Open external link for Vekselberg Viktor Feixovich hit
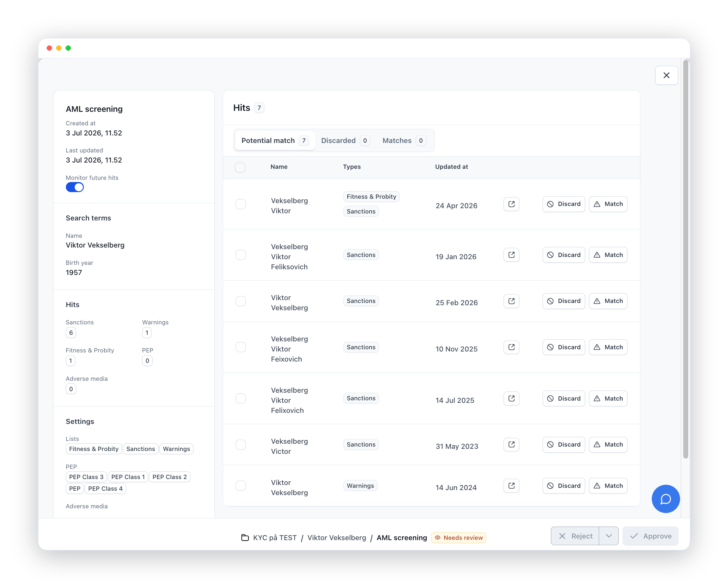728x588 pixels. pyautogui.click(x=511, y=347)
